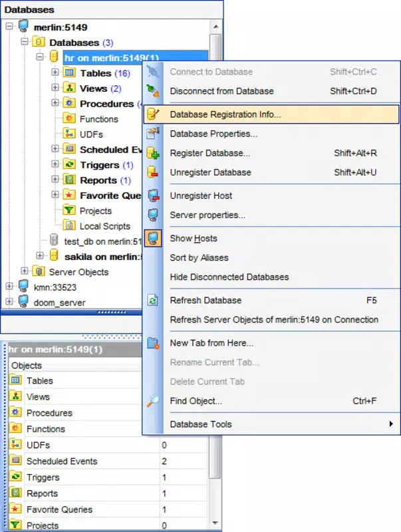This screenshot has height=532, width=401.
Task: Collapse the merlin:5149 host node
Action: (9, 27)
